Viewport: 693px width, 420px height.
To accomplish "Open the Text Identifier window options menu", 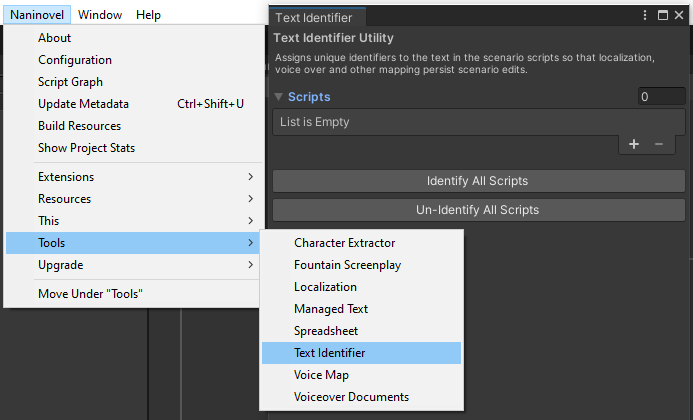I will coord(645,15).
